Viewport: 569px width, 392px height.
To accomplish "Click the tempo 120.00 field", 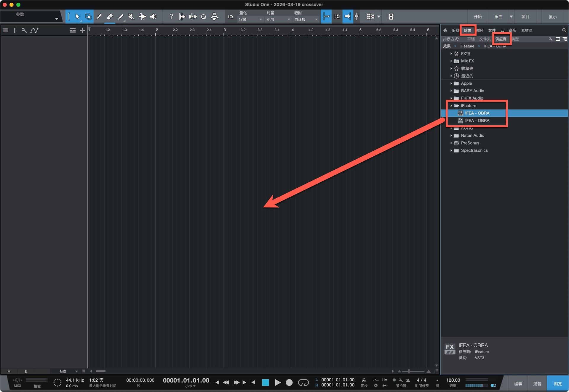I will (453, 380).
